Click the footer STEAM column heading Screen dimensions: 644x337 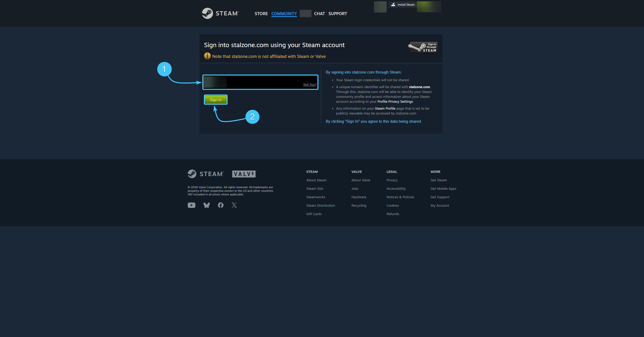pos(312,172)
